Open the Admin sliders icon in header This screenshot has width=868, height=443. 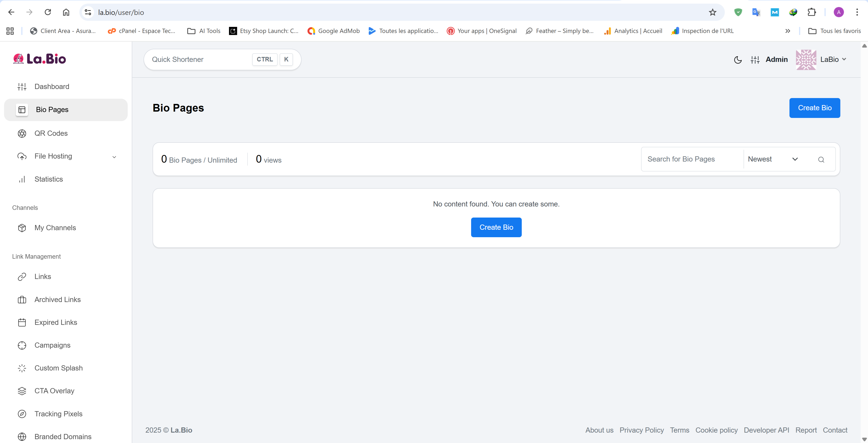click(x=755, y=60)
